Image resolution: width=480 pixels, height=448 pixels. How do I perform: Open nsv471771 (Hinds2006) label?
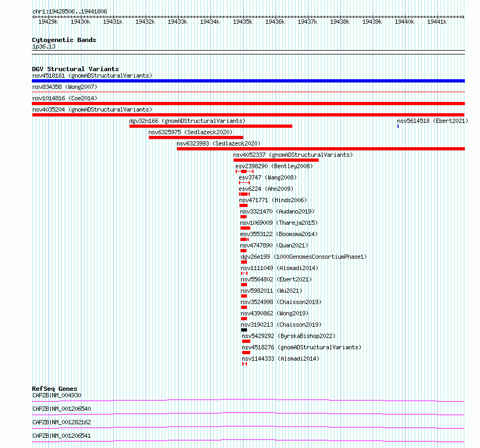(x=273, y=200)
